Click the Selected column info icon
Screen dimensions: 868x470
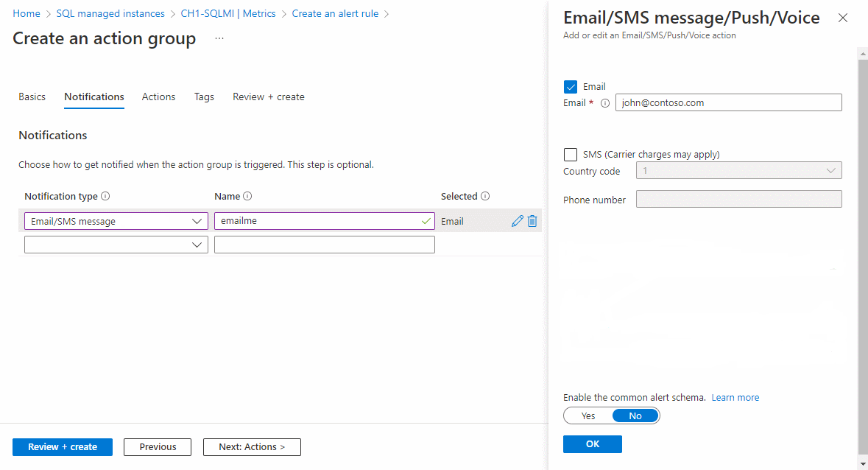pyautogui.click(x=485, y=197)
